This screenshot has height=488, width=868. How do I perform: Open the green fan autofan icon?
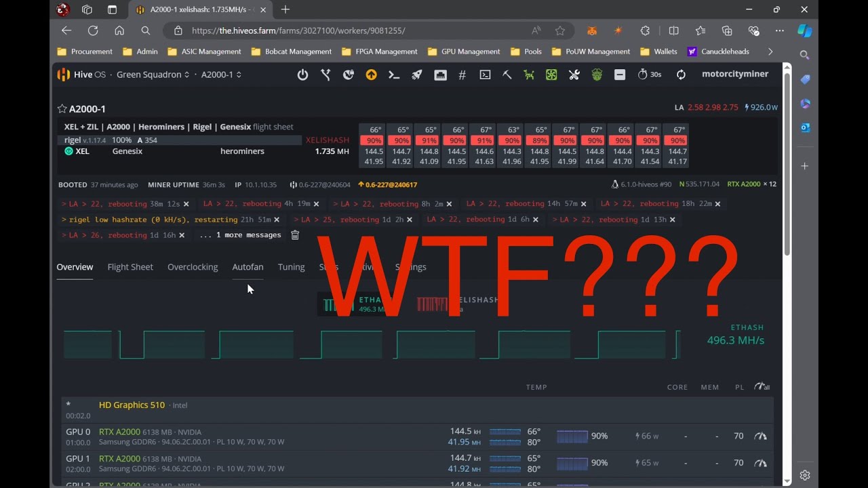(551, 75)
